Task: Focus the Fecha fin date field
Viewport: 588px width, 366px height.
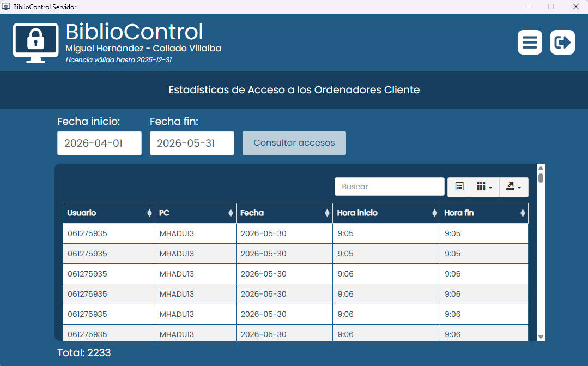Action: 192,143
